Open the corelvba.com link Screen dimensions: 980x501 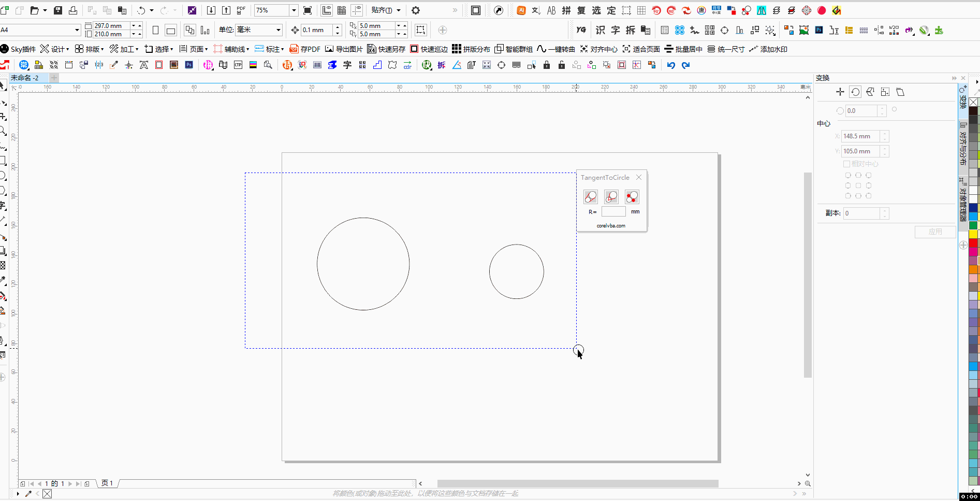click(611, 226)
